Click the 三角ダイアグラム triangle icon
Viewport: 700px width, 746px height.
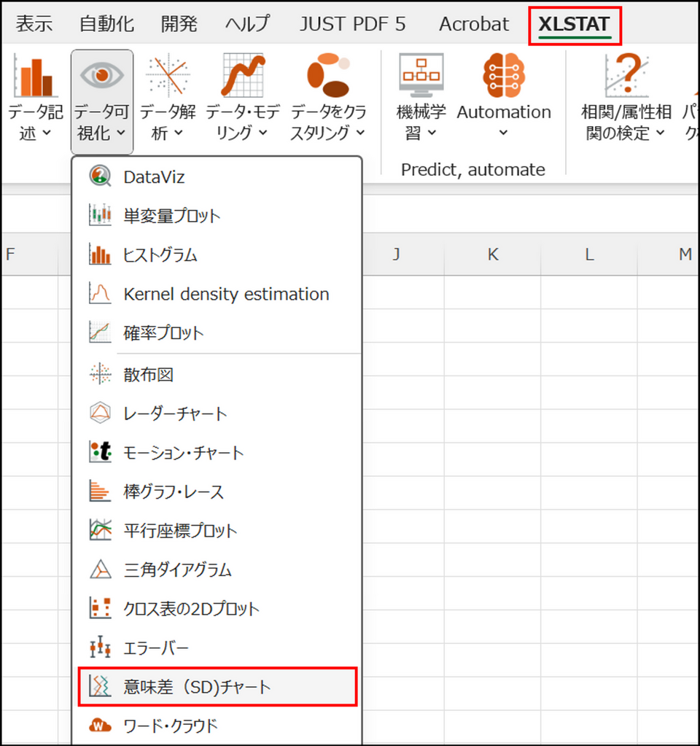pos(100,569)
